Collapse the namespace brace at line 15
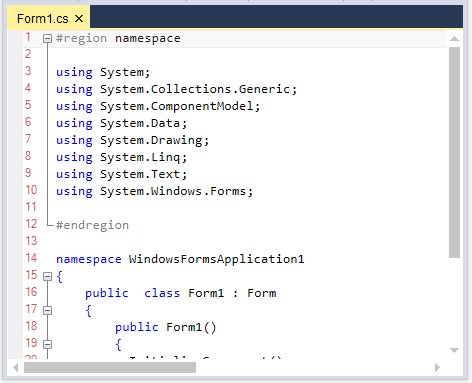The width and height of the screenshot is (472, 383). (47, 277)
